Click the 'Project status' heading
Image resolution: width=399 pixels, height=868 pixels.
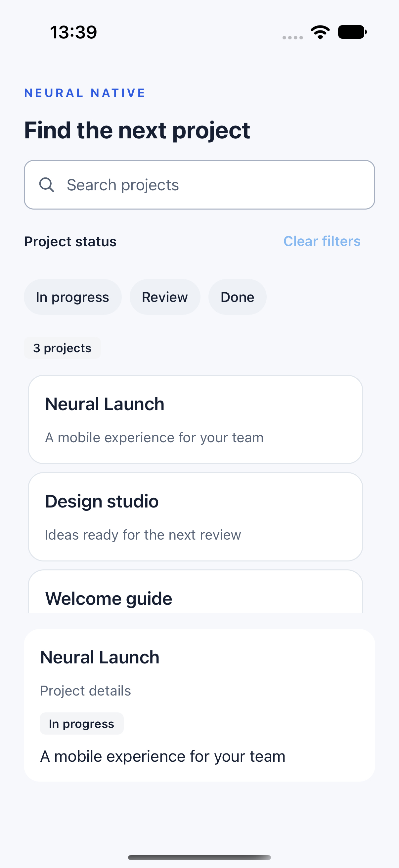click(70, 242)
